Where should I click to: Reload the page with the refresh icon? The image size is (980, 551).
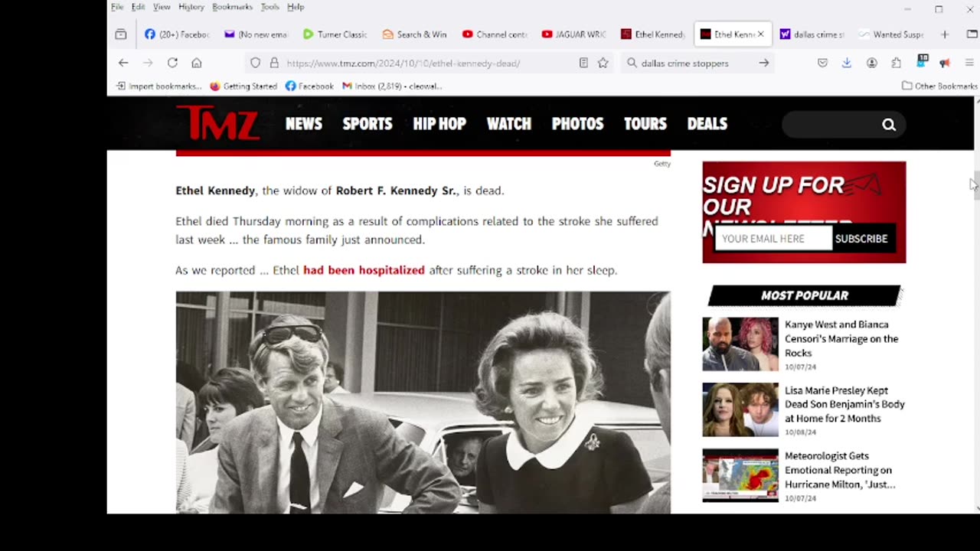pyautogui.click(x=172, y=63)
